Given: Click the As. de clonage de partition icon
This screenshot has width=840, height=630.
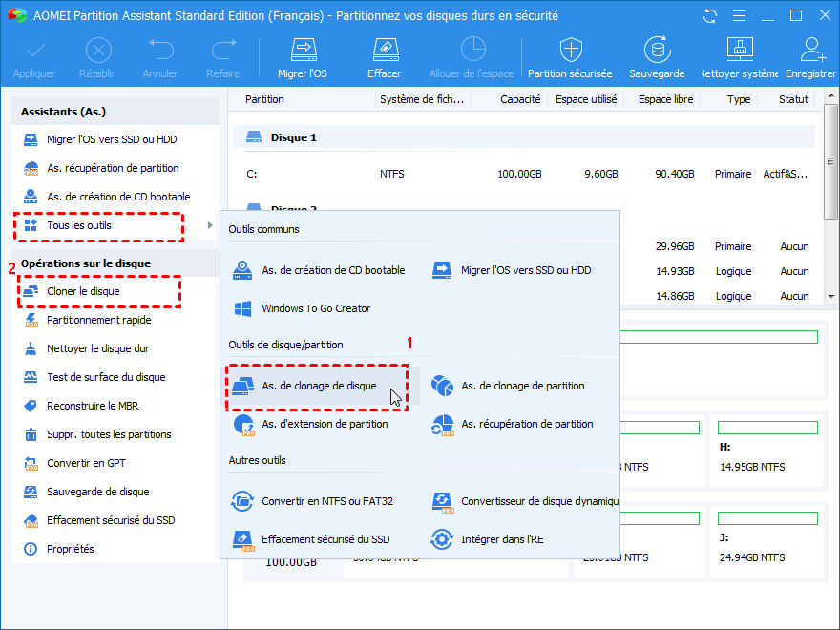Looking at the screenshot, I should pos(443,386).
